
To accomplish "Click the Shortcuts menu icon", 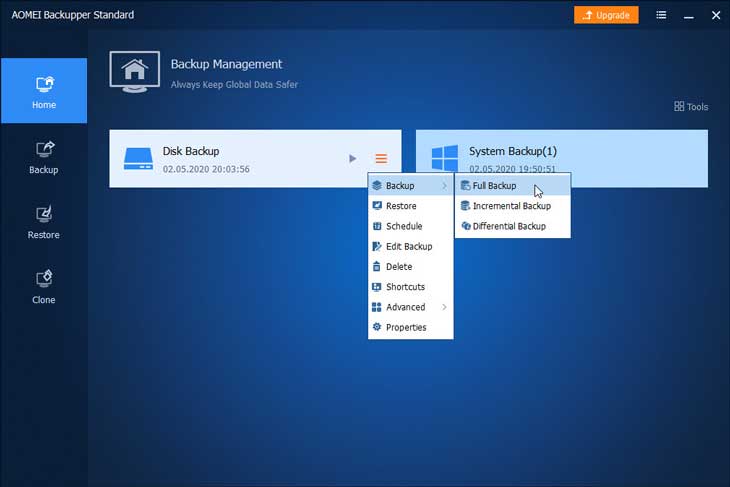I will 377,287.
